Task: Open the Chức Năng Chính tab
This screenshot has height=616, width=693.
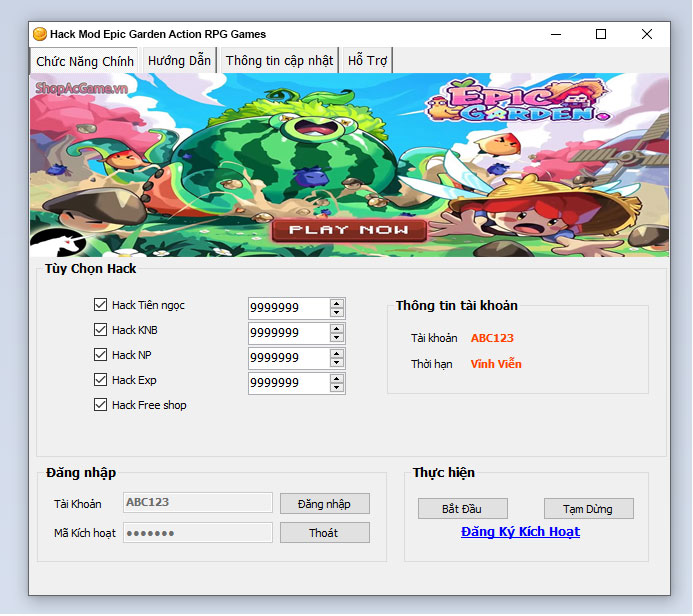Action: [84, 61]
